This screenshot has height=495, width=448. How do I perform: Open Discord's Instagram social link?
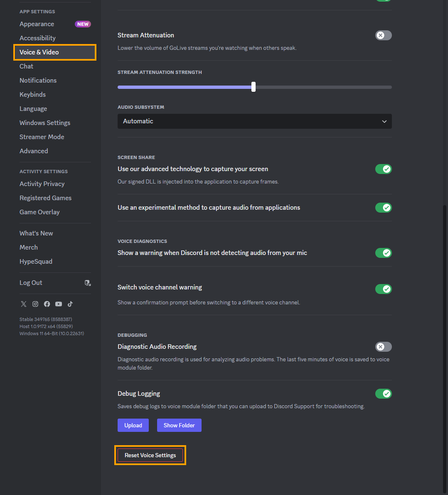click(35, 304)
